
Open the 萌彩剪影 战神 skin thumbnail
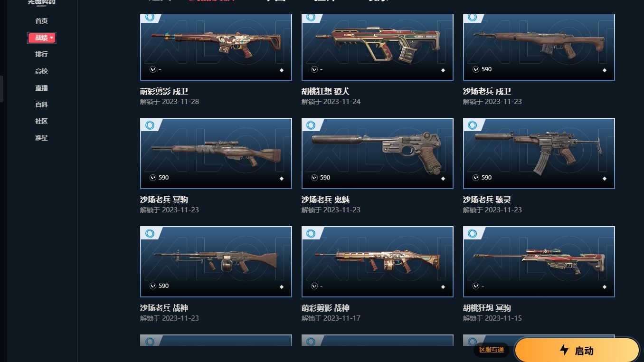tap(378, 262)
